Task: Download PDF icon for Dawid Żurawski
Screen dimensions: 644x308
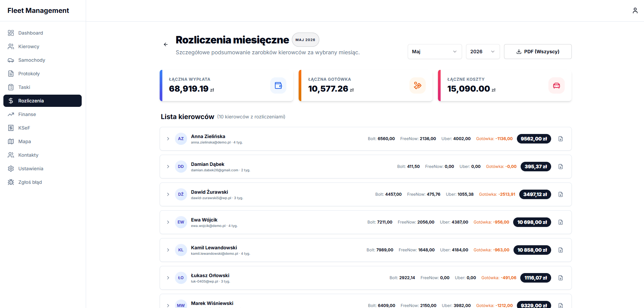Action: (561, 194)
